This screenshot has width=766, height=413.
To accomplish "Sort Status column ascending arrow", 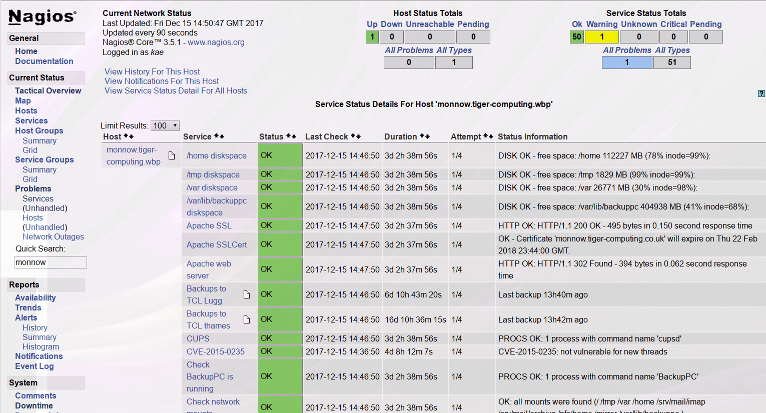I will point(288,136).
